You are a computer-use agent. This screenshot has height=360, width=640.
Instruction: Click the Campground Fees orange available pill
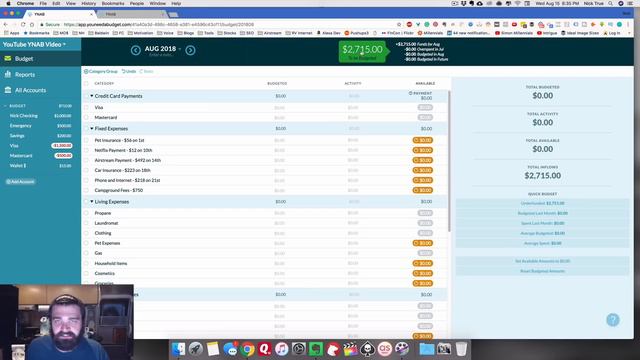pos(422,190)
